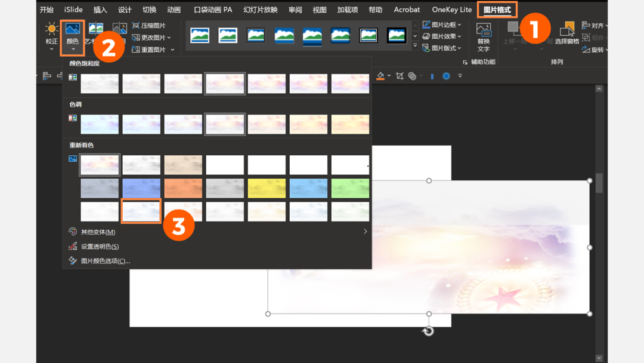
Task: Open the 更改图片 change picture dropdown
Action: click(152, 38)
